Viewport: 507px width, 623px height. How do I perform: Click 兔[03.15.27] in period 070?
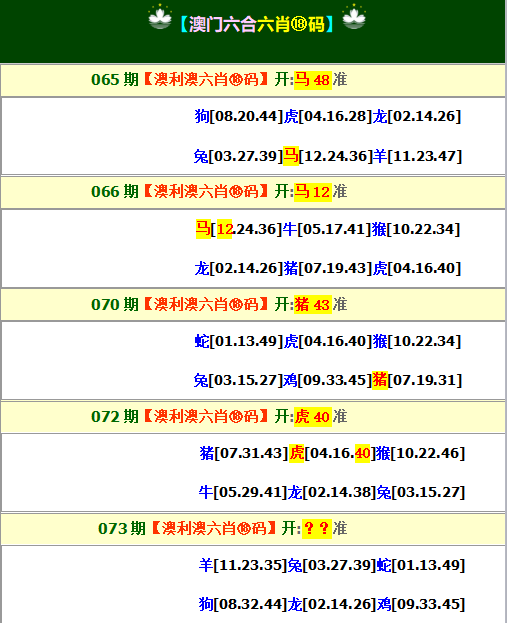point(238,380)
